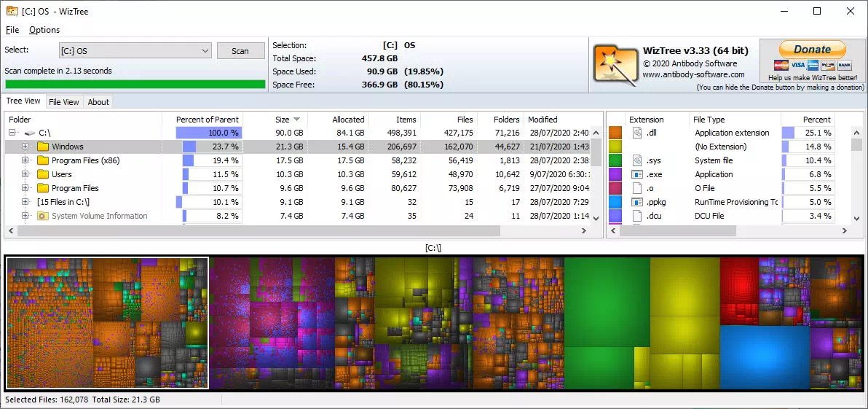Click the .exe application file icon
This screenshot has width=868, height=409.
636,174
